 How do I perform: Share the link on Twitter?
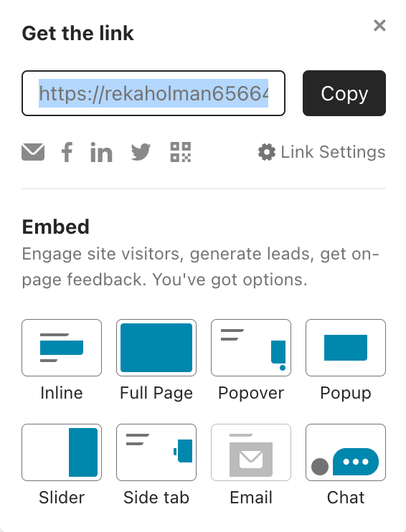pos(141,152)
